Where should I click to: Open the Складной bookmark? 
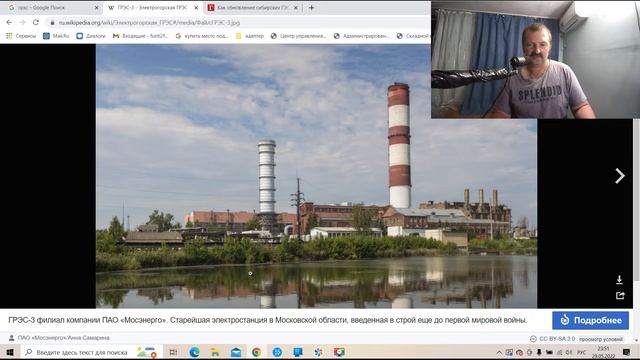[x=413, y=36]
